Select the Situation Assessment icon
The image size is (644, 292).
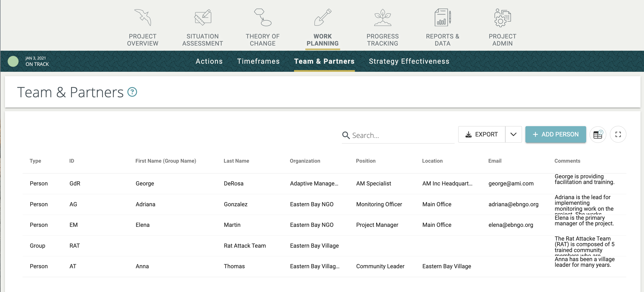[x=202, y=17]
